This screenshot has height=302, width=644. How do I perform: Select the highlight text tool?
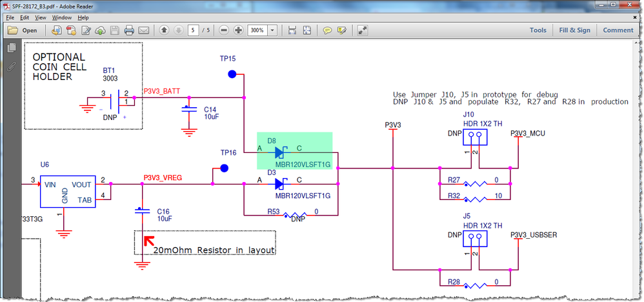tap(342, 30)
